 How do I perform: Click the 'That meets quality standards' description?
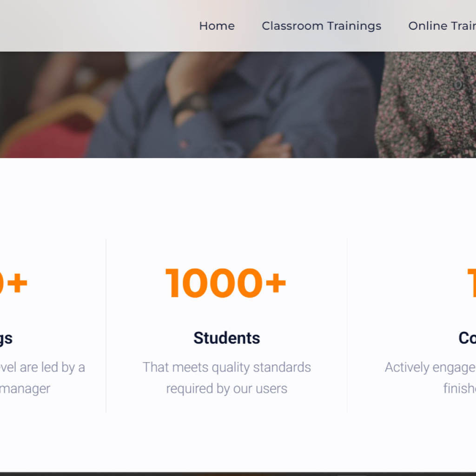point(227,367)
